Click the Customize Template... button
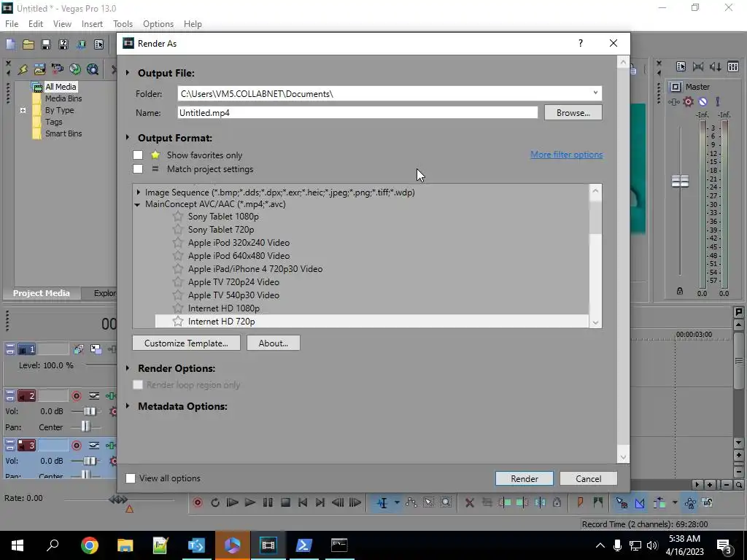 (186, 343)
